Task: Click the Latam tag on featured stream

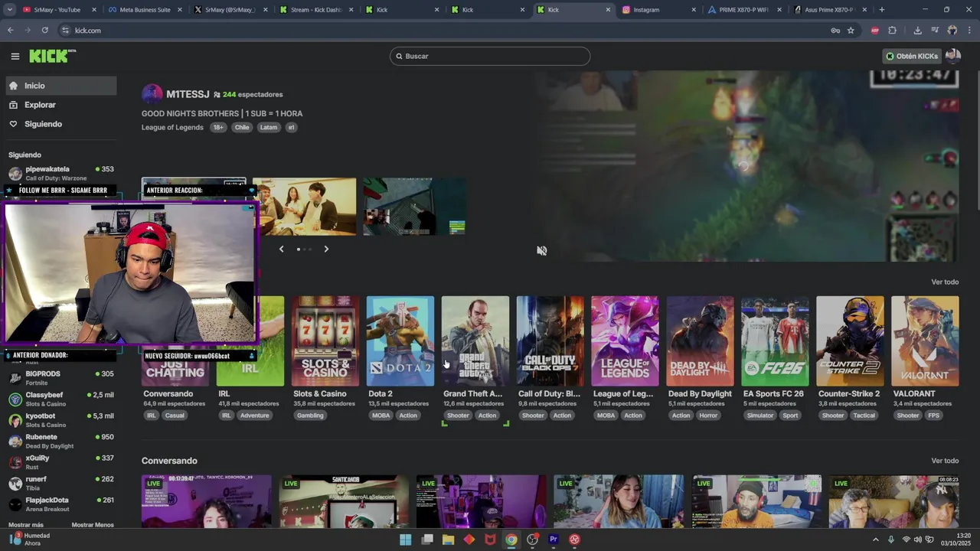Action: coord(268,128)
